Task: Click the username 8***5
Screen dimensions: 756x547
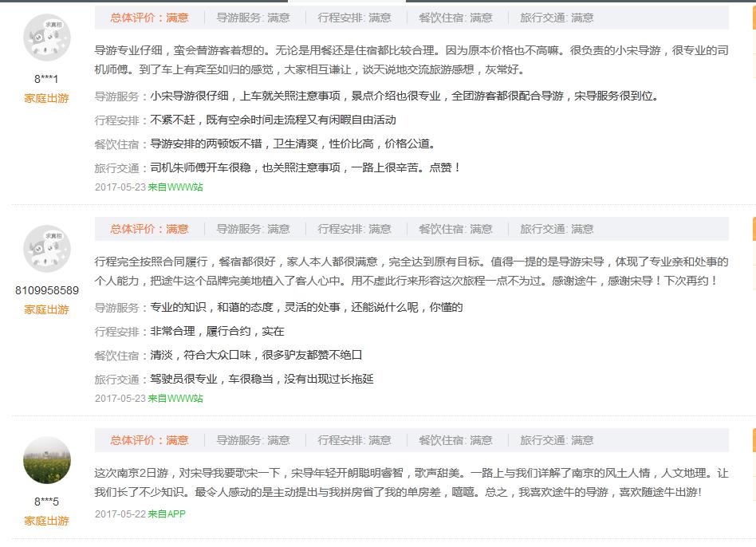Action: coord(46,502)
